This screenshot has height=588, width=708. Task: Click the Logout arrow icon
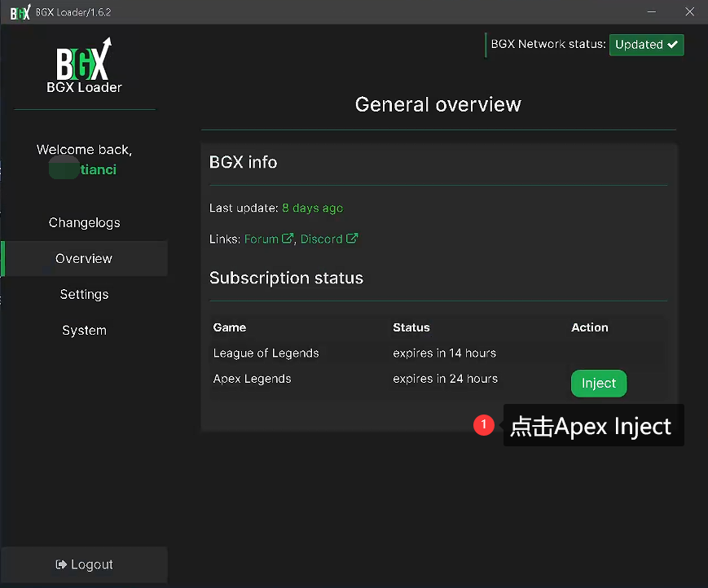[61, 564]
